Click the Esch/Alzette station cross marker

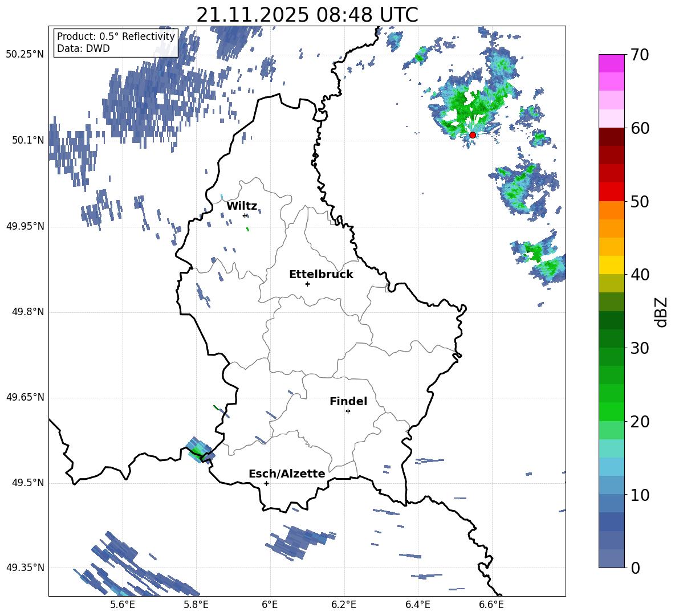pos(266,483)
